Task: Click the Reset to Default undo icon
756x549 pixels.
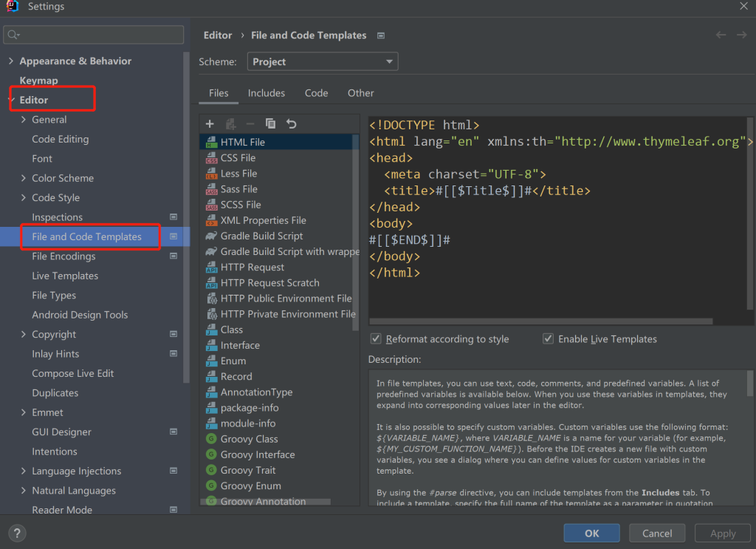Action: [x=291, y=124]
